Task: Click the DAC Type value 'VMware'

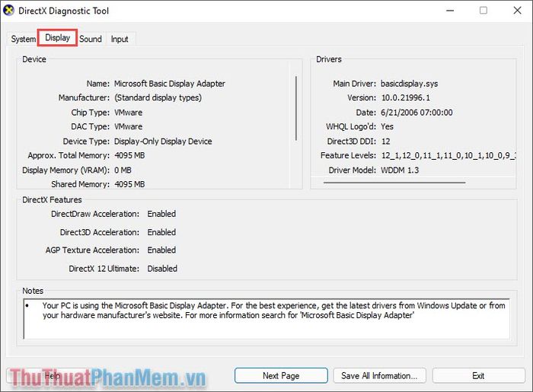Action: click(128, 126)
